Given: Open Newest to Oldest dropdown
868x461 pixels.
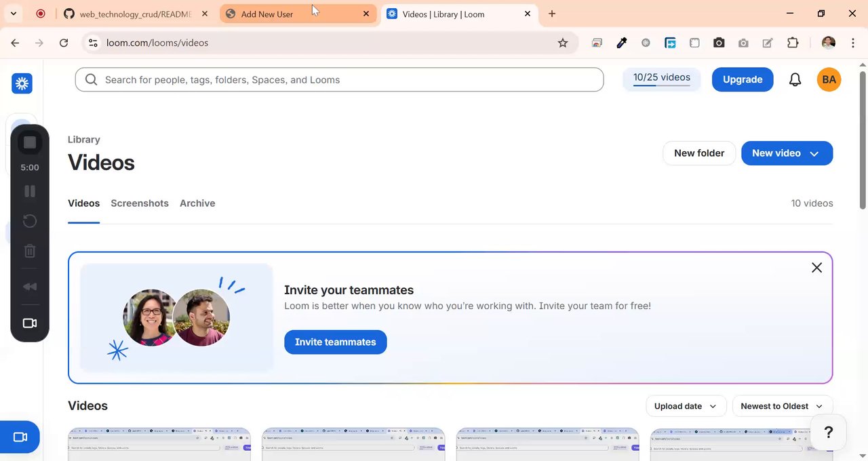Looking at the screenshot, I should coord(782,406).
